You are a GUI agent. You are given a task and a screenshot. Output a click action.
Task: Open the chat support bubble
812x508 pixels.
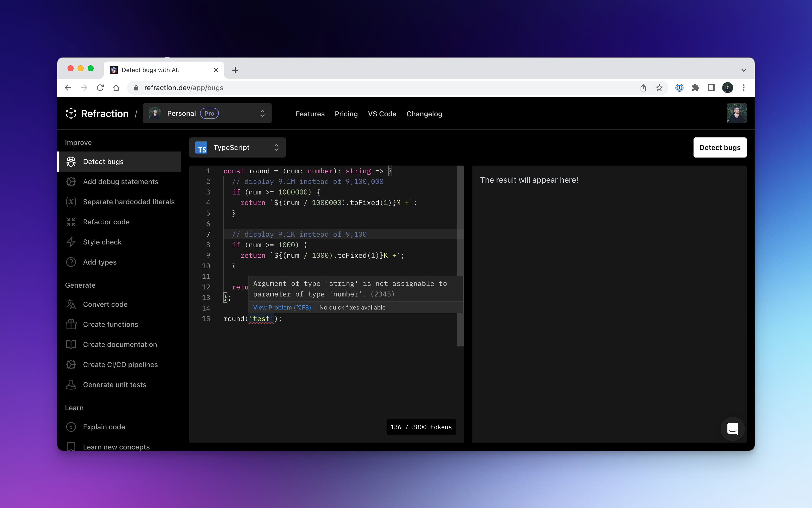(x=732, y=429)
